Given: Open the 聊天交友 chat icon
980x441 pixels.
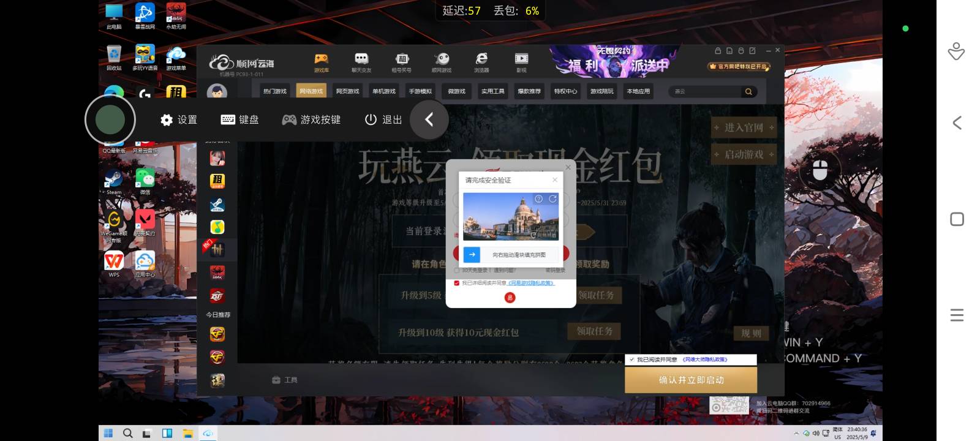Looking at the screenshot, I should (x=361, y=62).
